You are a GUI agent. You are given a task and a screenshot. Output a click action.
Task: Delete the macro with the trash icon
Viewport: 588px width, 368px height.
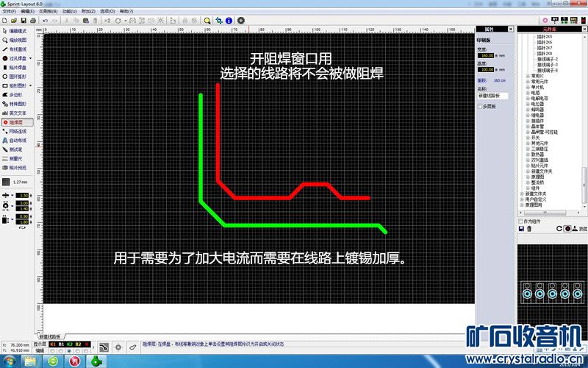(x=529, y=229)
